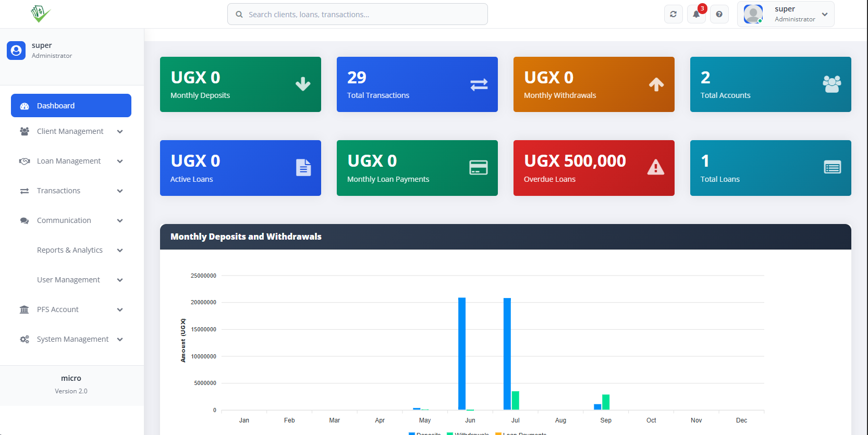Open Reports & Analytics menu item
Image resolution: width=868 pixels, height=435 pixels.
point(71,250)
